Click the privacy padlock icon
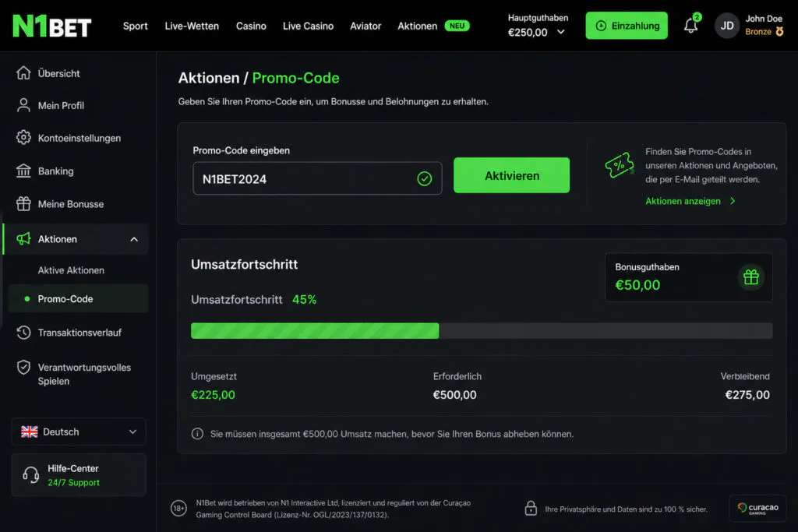798x532 pixels. point(531,508)
